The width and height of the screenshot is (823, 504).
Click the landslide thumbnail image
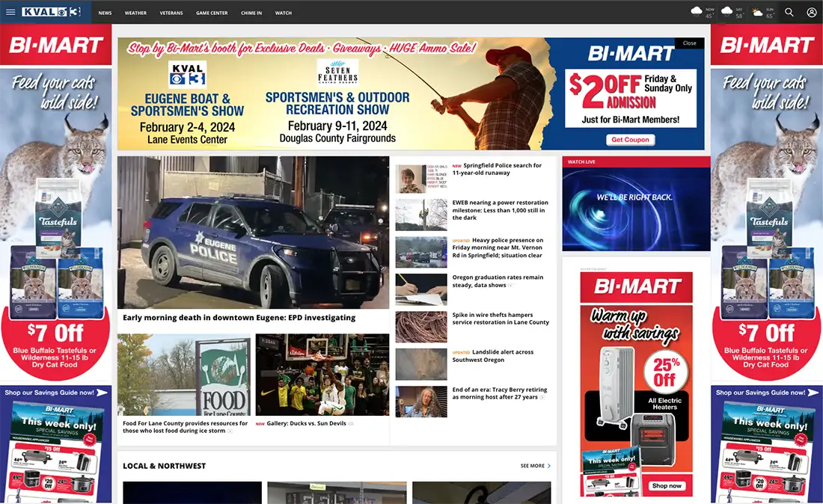tap(421, 364)
